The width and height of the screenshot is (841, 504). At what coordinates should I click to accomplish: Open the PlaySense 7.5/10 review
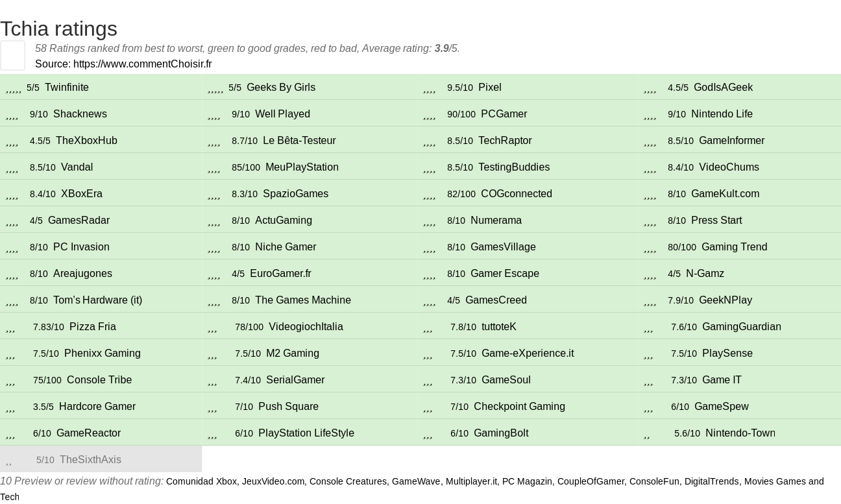[740, 353]
